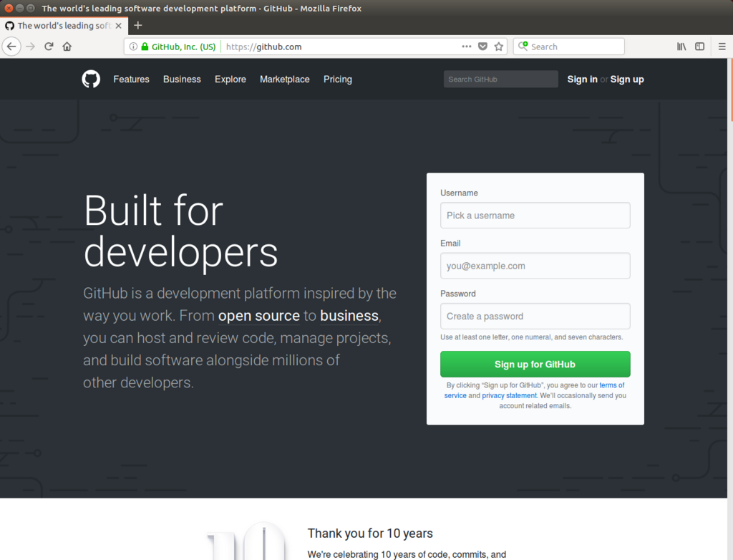The image size is (733, 560).
Task: Click the Sign in link
Action: pyautogui.click(x=583, y=79)
